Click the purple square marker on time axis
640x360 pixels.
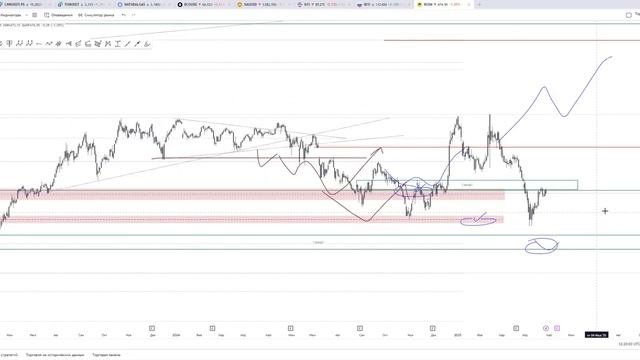[557, 328]
